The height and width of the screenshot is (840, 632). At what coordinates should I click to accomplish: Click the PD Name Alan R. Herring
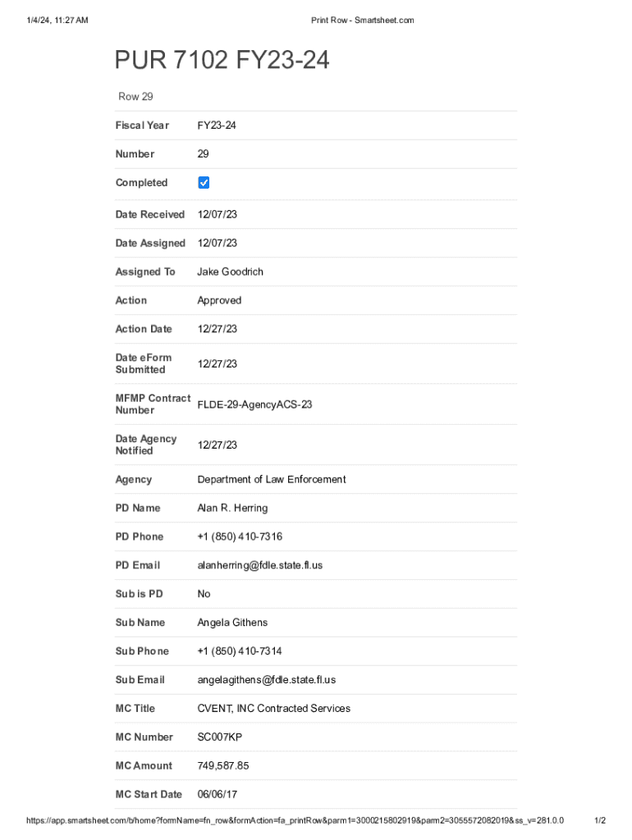(232, 508)
